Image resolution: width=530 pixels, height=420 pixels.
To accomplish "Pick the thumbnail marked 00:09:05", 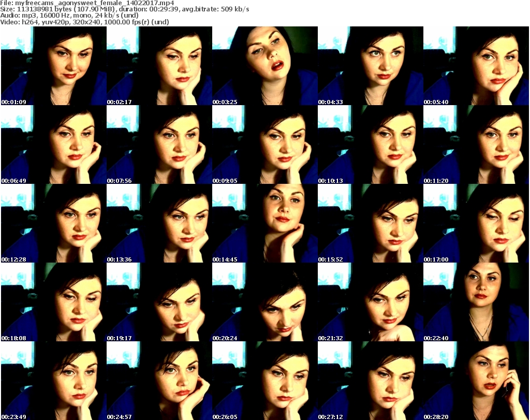I will [x=265, y=144].
